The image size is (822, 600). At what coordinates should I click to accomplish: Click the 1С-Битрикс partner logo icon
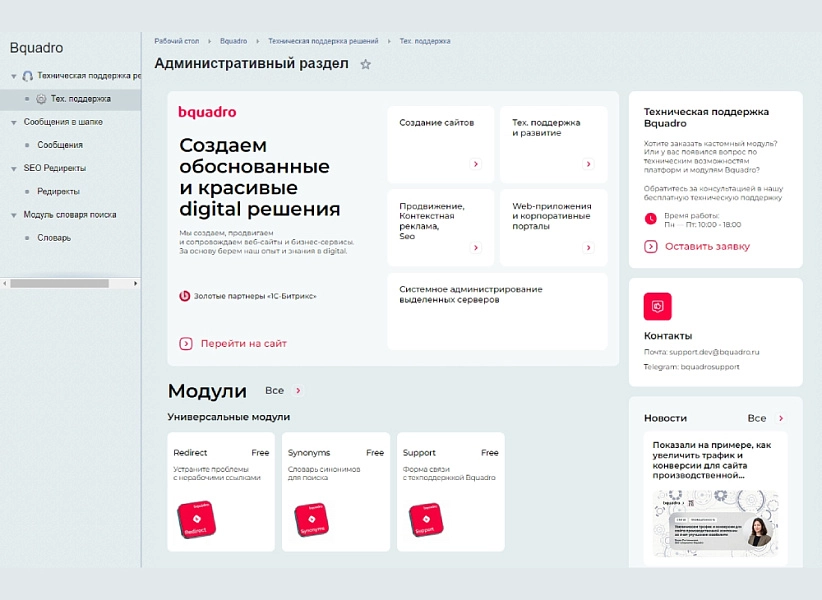(185, 296)
